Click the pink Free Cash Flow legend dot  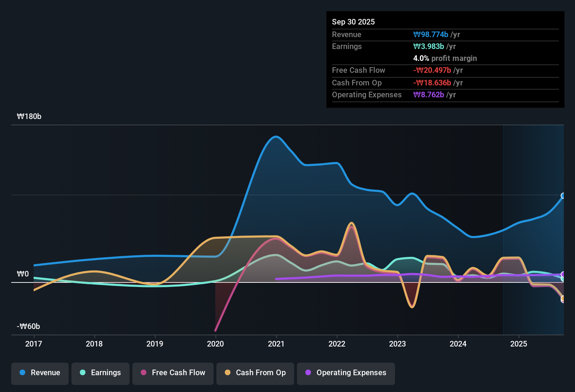point(143,373)
